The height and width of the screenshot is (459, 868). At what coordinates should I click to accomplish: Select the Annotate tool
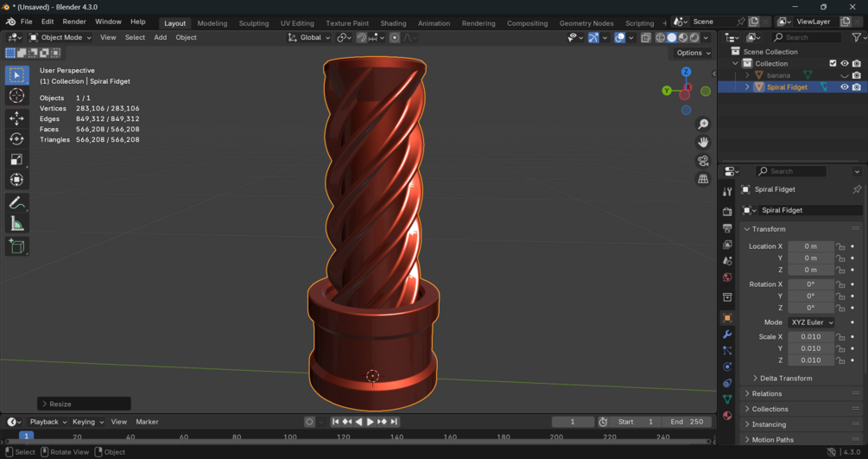(16, 203)
